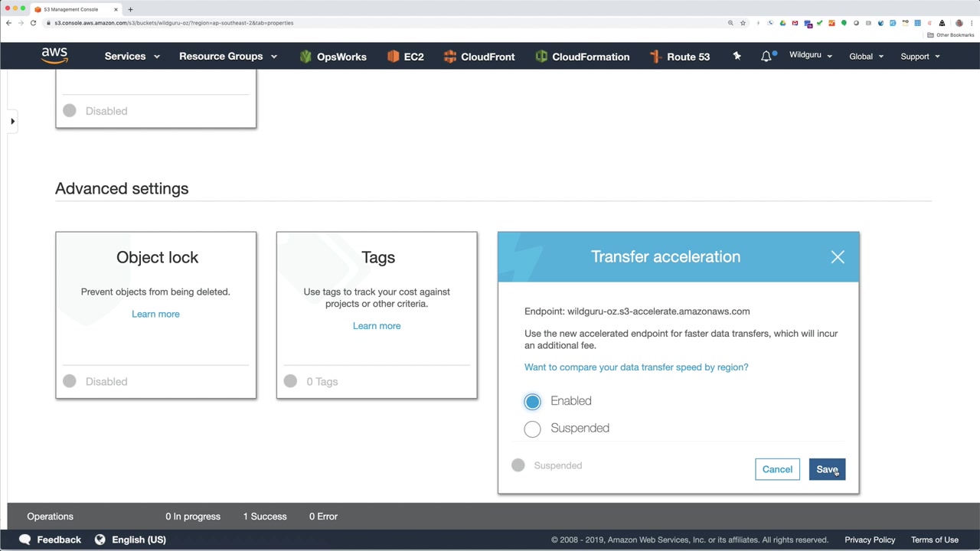Open the Wildguru account dropdown
980x551 pixels.
click(x=811, y=55)
